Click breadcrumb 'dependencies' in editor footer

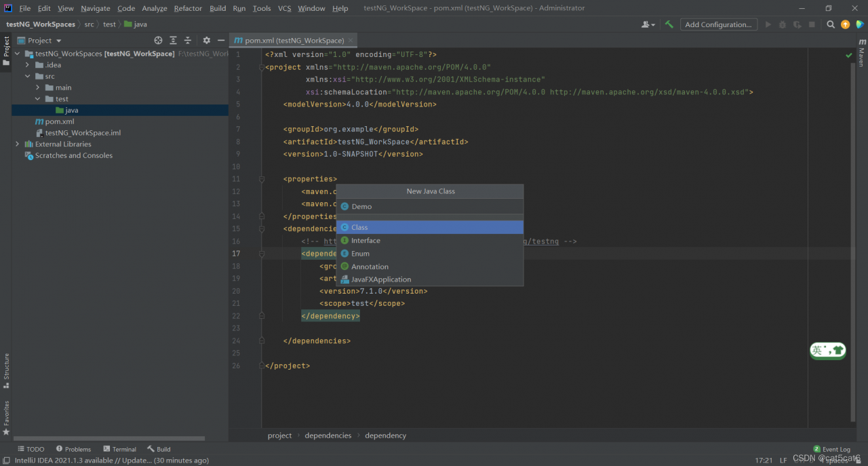[x=328, y=435]
